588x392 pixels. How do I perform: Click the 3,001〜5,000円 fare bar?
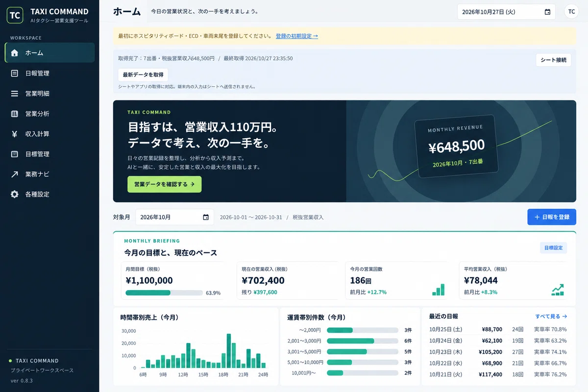pos(362,351)
